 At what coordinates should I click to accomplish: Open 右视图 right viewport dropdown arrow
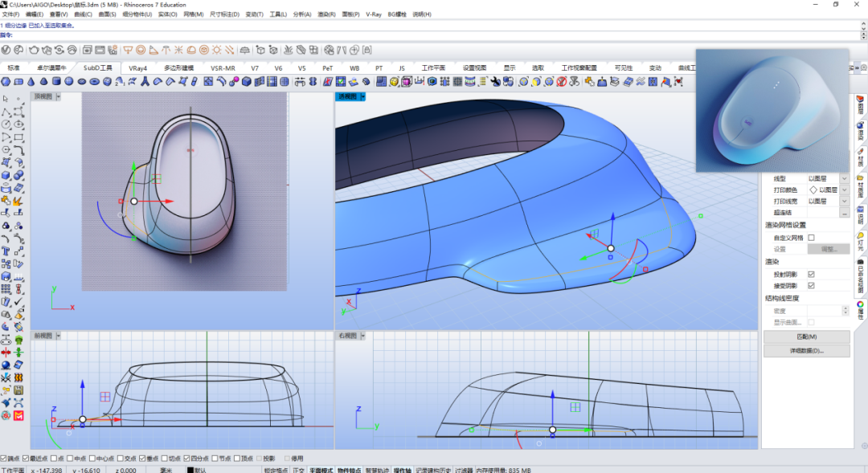pyautogui.click(x=362, y=336)
